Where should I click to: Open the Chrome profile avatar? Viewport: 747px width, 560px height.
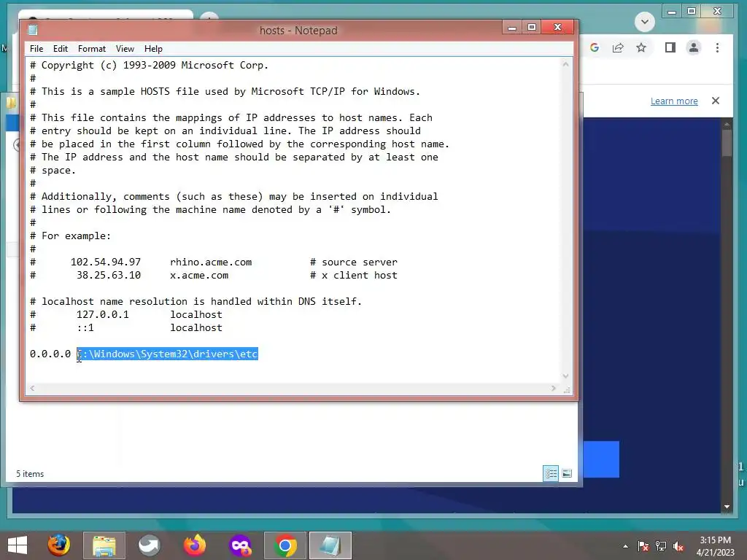(x=694, y=47)
